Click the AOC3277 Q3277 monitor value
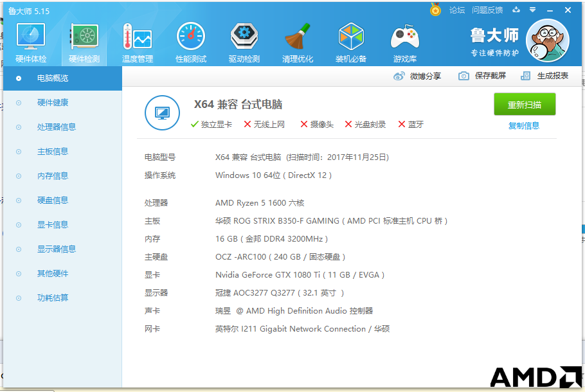 [x=280, y=293]
